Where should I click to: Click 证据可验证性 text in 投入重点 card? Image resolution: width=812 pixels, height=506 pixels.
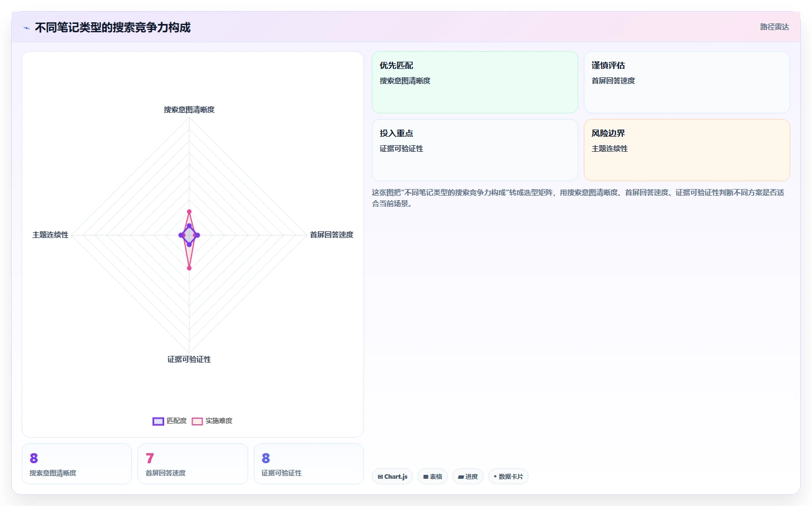401,148
